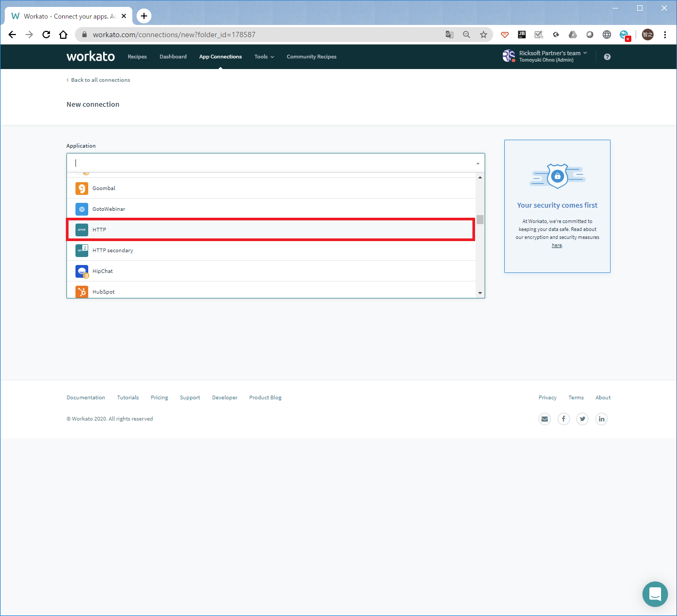The image size is (677, 616).
Task: Open the chat support bubble
Action: coord(655,594)
